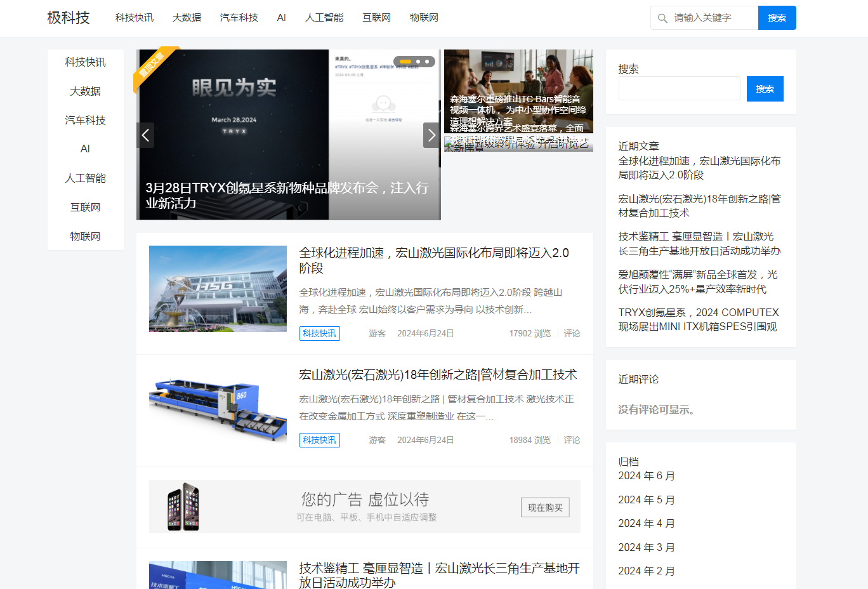Open the 2024 年 3 月 archive
Image resolution: width=868 pixels, height=589 pixels.
(647, 548)
